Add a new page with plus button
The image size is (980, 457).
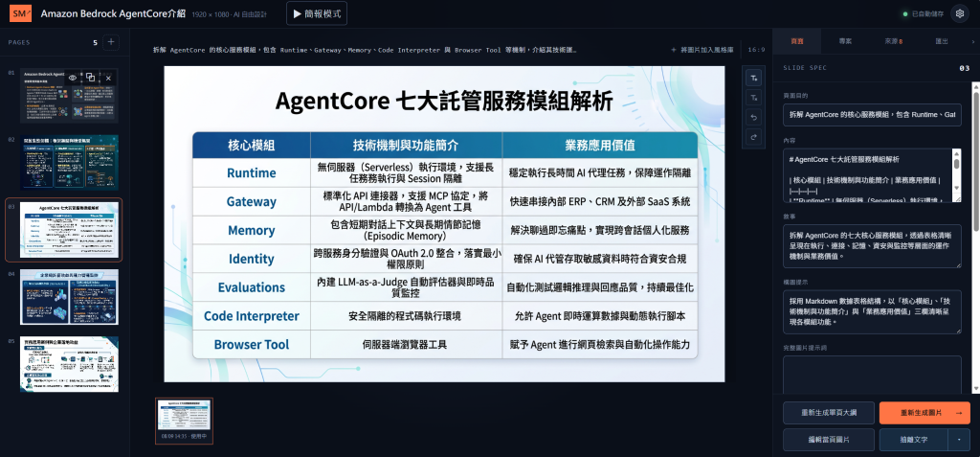click(111, 42)
